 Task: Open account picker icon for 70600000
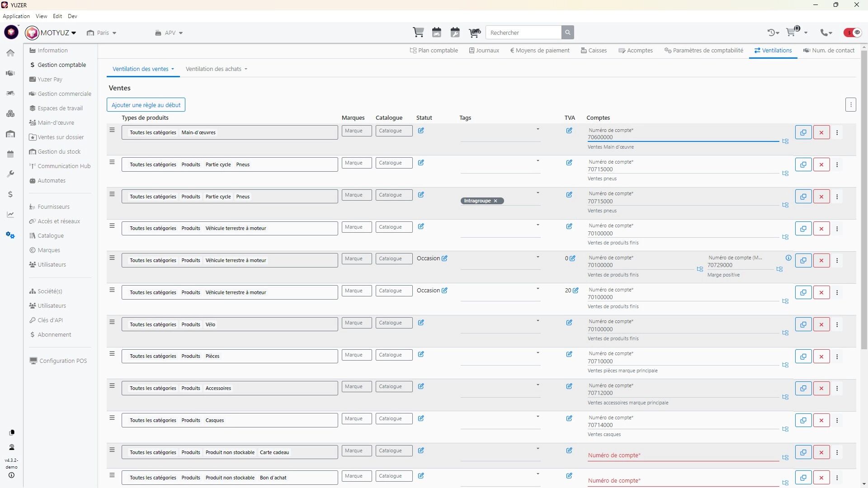pos(785,141)
